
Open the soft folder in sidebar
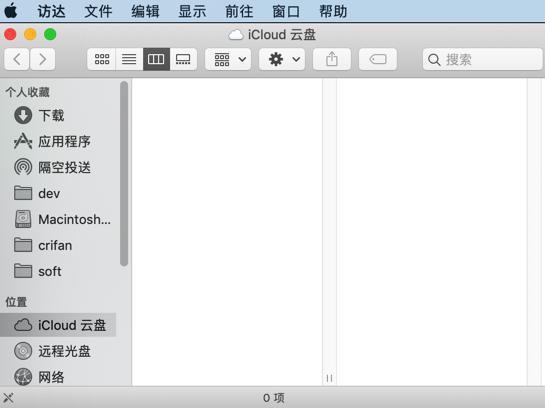pyautogui.click(x=58, y=271)
